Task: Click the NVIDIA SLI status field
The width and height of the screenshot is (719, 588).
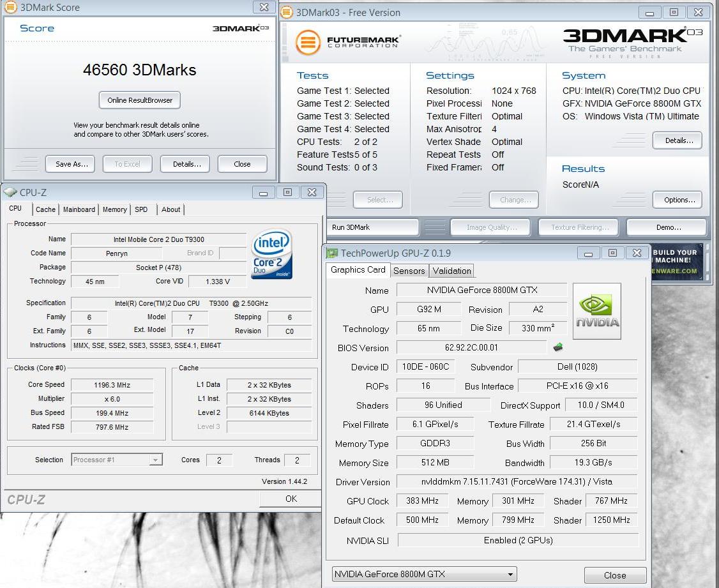Action: pyautogui.click(x=518, y=540)
